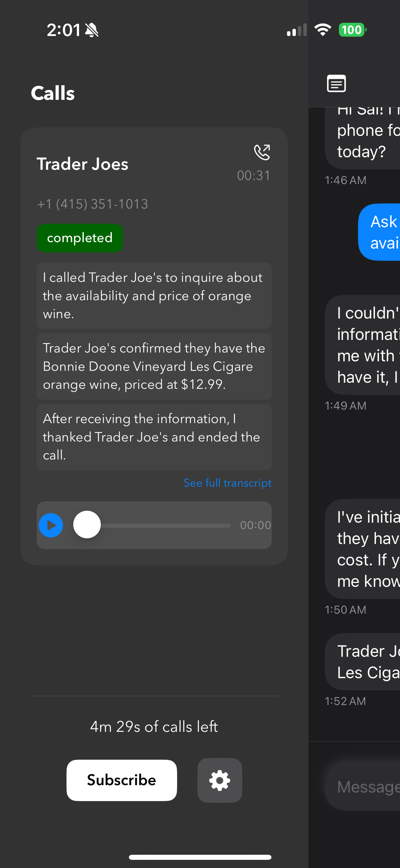The height and width of the screenshot is (868, 400).
Task: Tap the green completed status badge
Action: click(x=80, y=238)
